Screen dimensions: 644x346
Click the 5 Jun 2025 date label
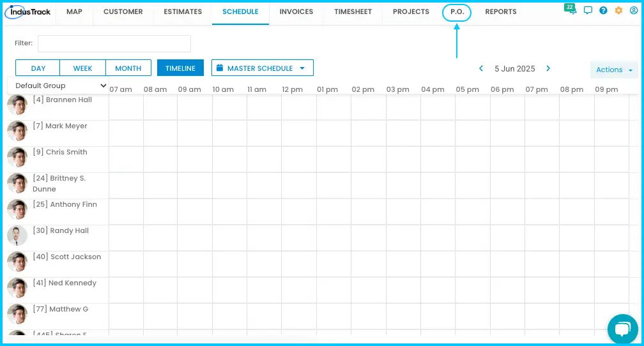(515, 68)
